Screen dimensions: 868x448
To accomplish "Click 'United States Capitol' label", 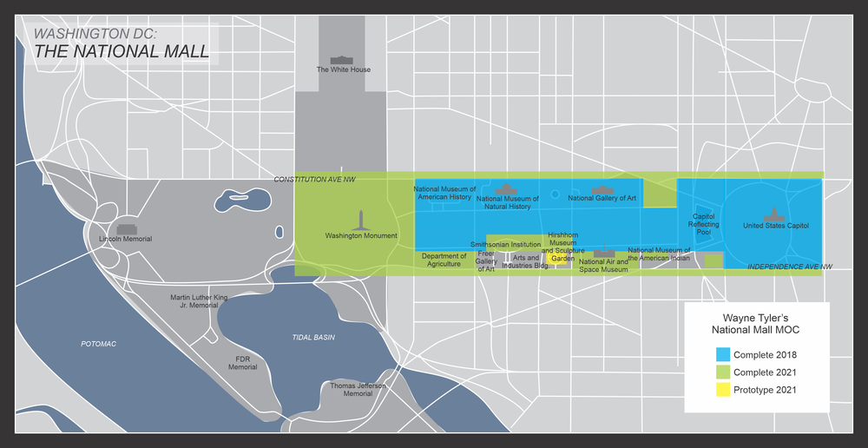I will point(775,226).
